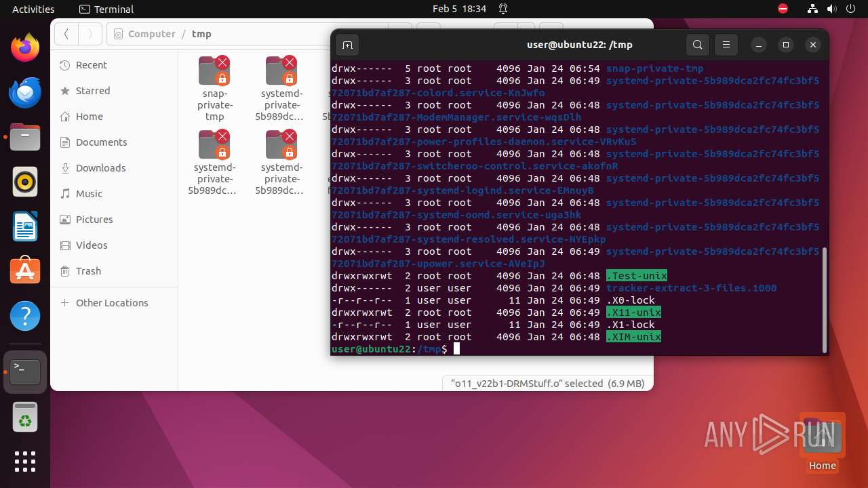Click the .Test-unix entry in terminal
The image size is (868, 488).
[x=637, y=276]
